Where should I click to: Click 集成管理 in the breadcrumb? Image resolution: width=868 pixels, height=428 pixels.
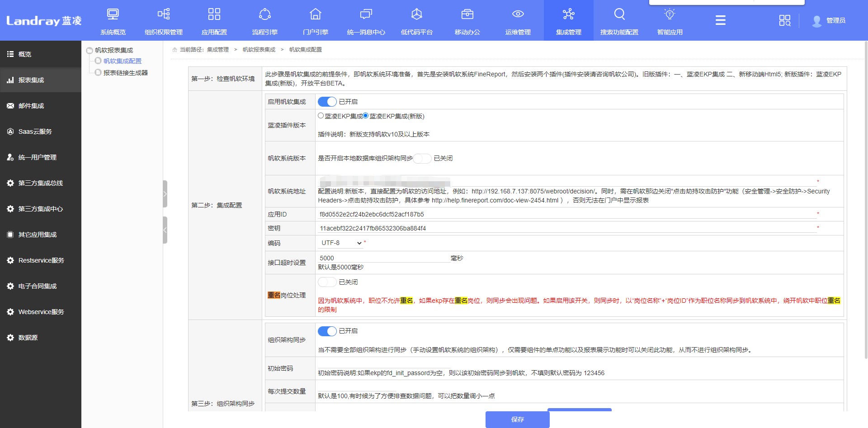pos(218,50)
